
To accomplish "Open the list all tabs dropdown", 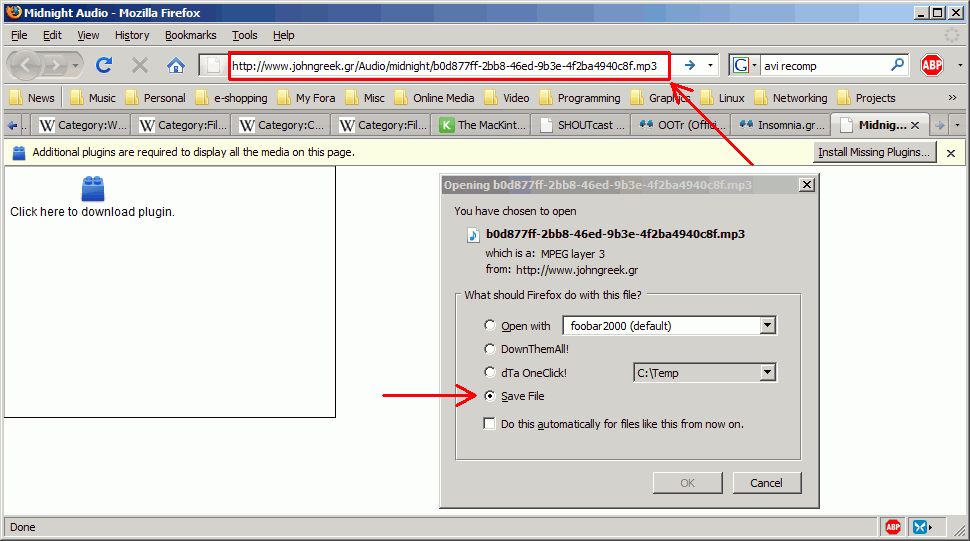I will (957, 126).
